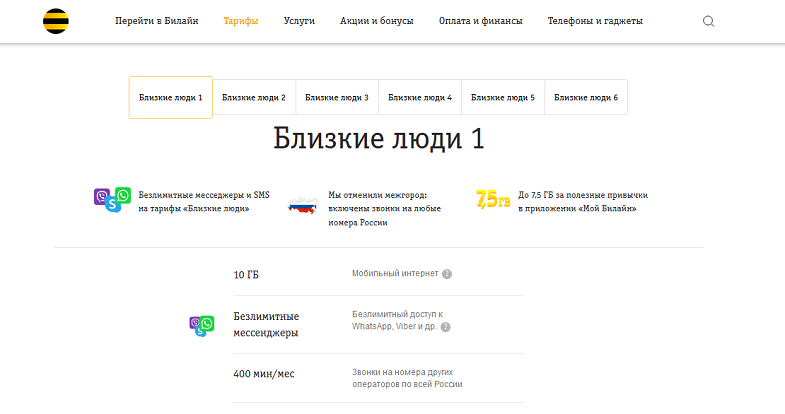
Task: Click the help icon next to 'Мобильный интернет'
Action: pos(447,274)
